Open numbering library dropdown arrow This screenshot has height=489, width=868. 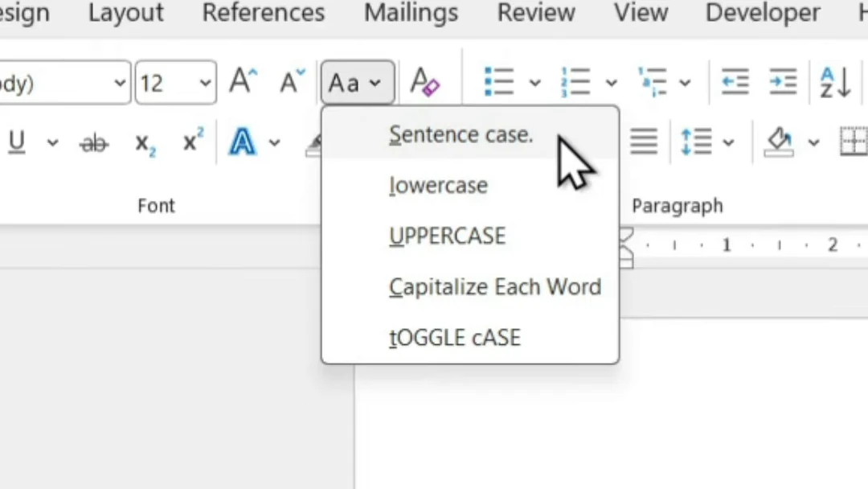[x=611, y=83]
